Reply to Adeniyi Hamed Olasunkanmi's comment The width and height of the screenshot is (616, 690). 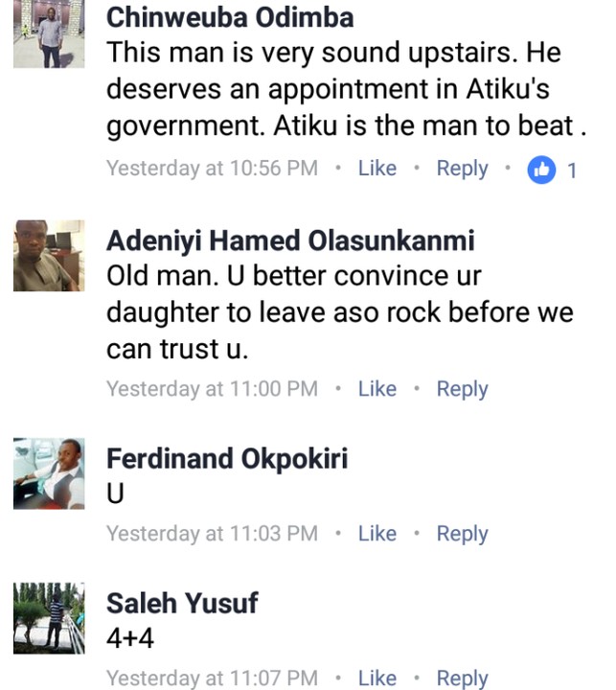[462, 389]
